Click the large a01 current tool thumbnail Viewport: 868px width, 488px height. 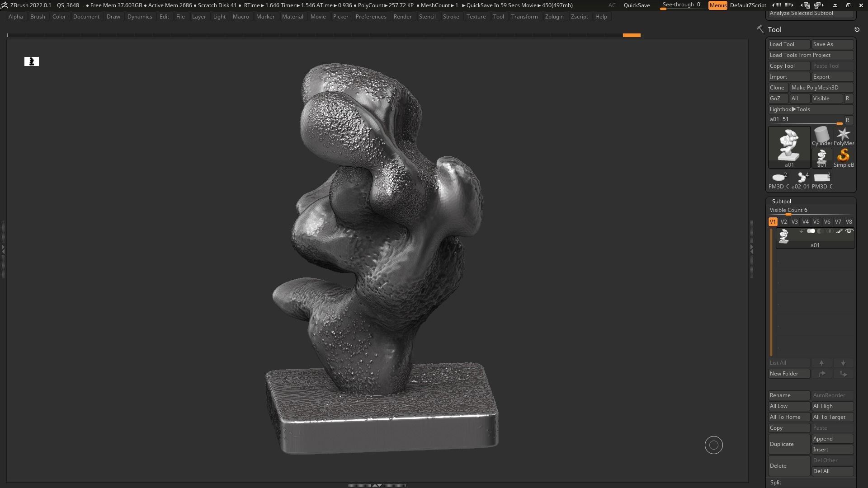789,147
